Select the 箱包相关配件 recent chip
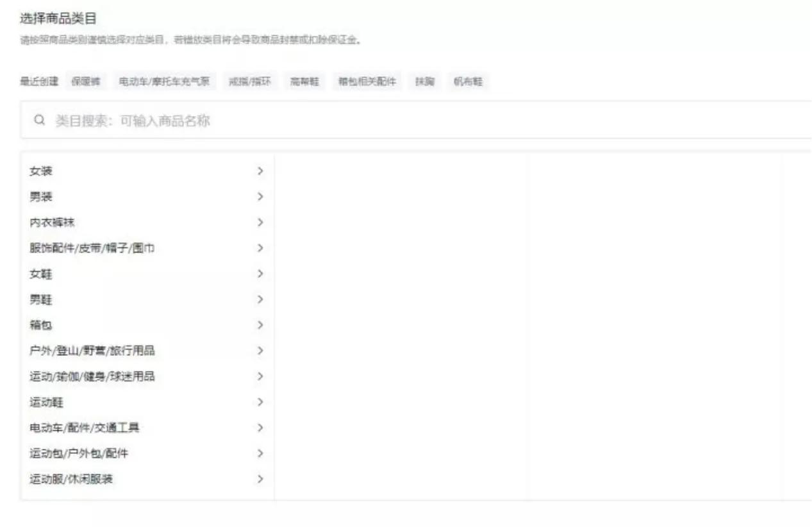This screenshot has height=527, width=812. (x=368, y=81)
